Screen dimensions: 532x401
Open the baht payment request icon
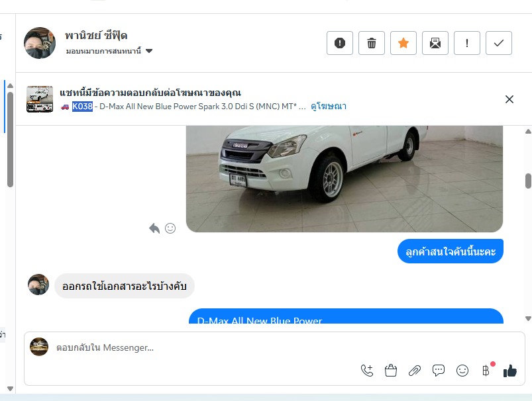tap(486, 371)
